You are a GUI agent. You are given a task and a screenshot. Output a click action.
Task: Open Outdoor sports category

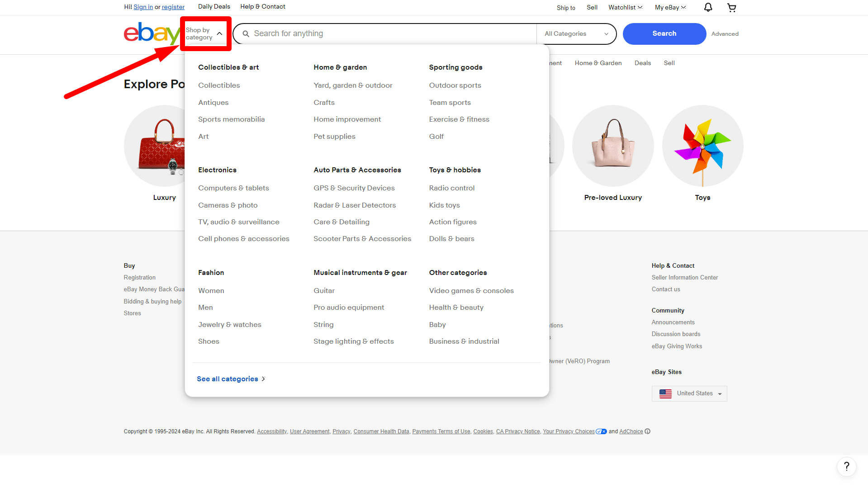(x=455, y=85)
